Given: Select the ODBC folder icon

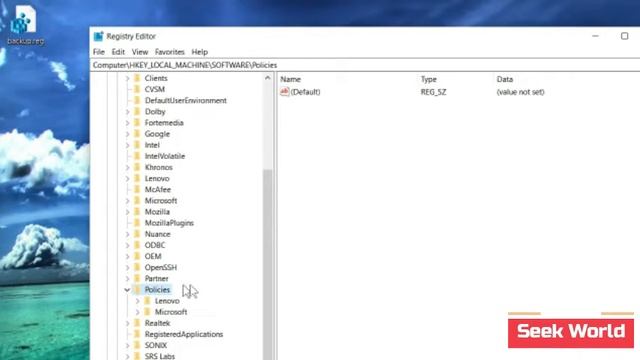Looking at the screenshot, I should [x=137, y=245].
